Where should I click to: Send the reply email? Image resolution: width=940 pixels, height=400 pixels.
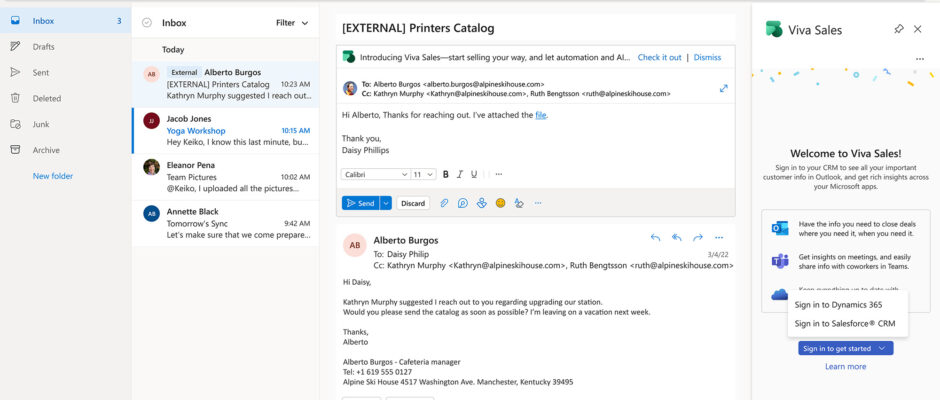click(x=361, y=203)
